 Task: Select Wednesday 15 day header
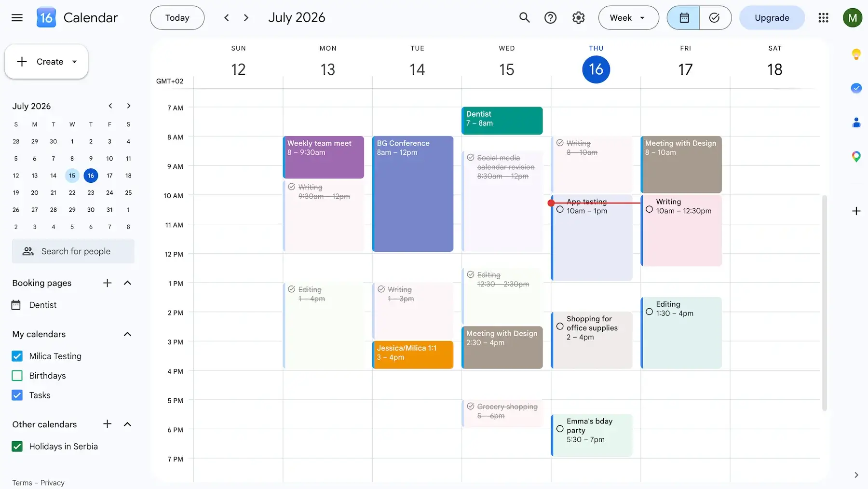506,69
